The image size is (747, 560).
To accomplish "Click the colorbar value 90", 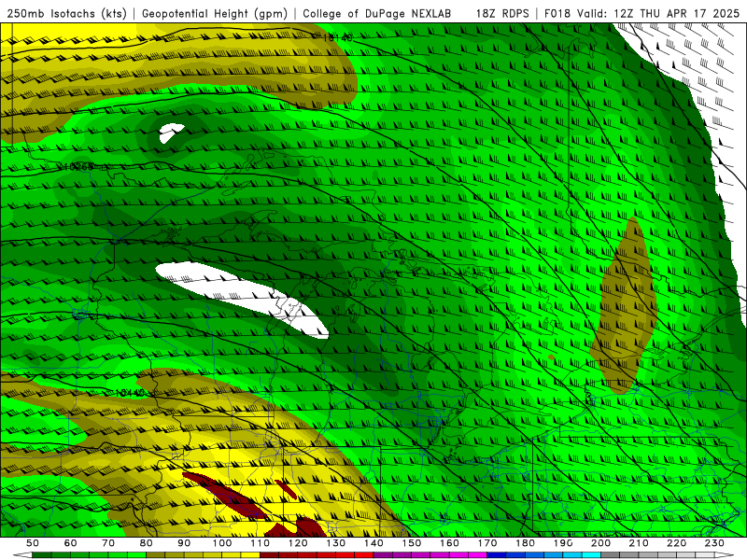I will (184, 543).
